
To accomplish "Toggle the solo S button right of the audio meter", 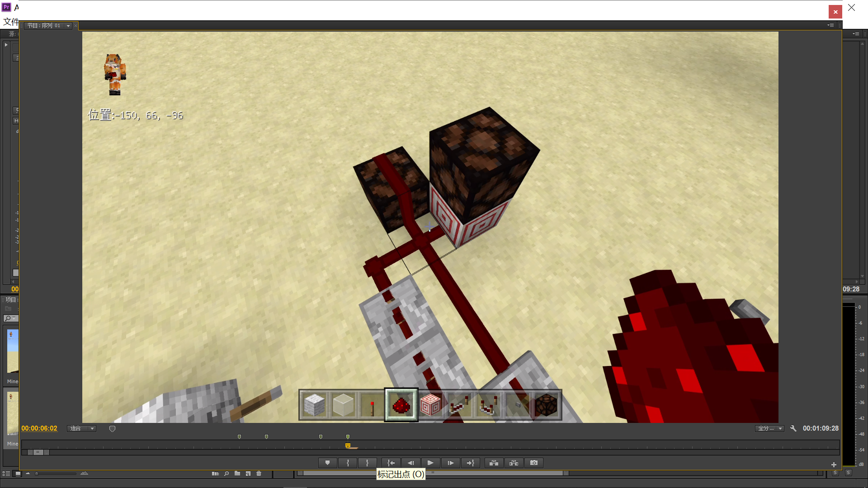I will coord(848,473).
